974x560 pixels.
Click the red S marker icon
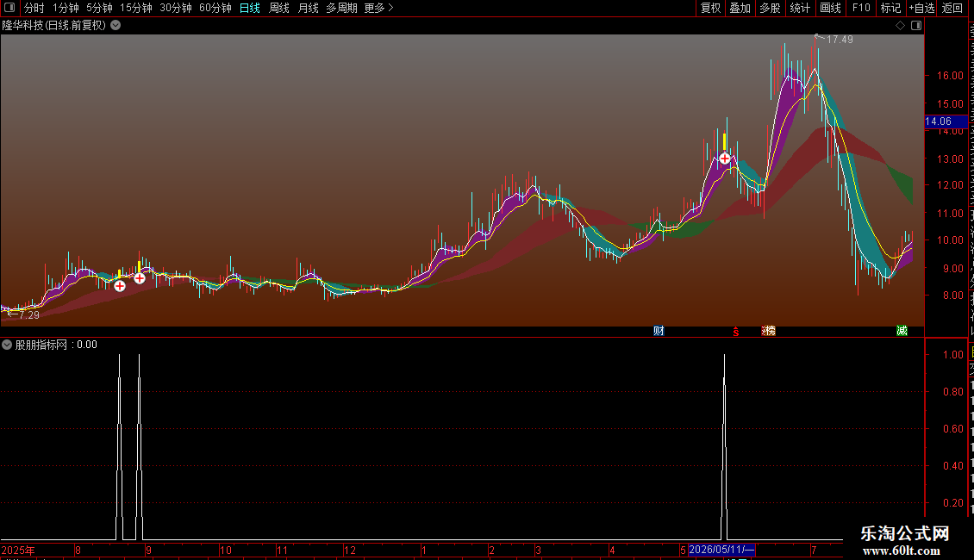[x=735, y=332]
